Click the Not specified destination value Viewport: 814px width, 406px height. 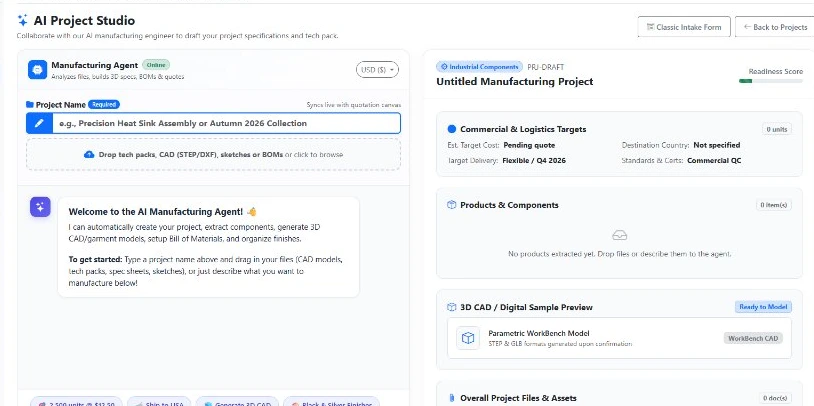point(716,145)
